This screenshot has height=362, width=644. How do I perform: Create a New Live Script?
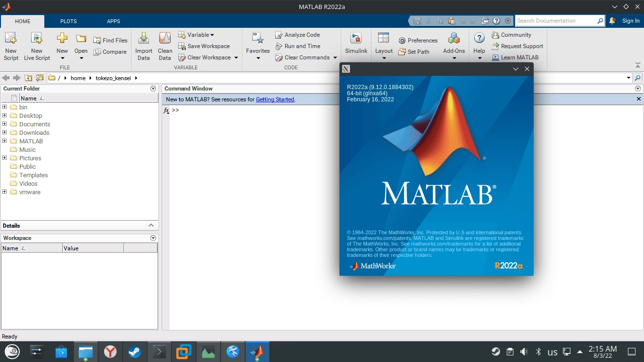[x=37, y=46]
